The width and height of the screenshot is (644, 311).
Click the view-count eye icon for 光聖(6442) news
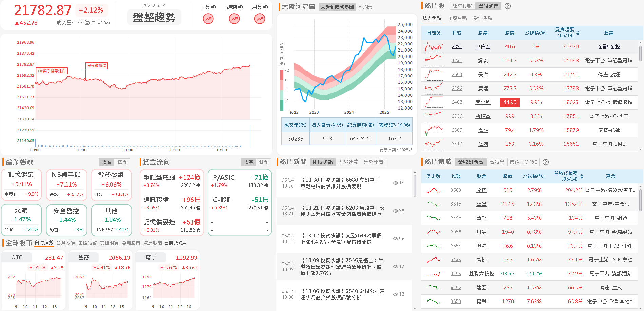(395, 239)
